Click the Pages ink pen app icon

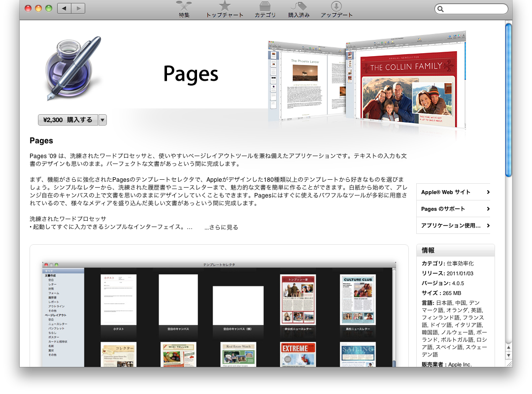click(73, 68)
